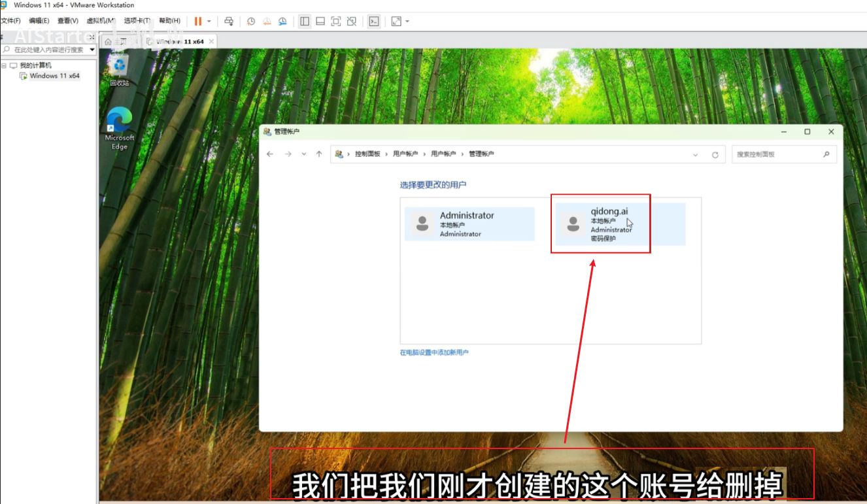
Task: Select the qidong.ai user account
Action: point(619,224)
